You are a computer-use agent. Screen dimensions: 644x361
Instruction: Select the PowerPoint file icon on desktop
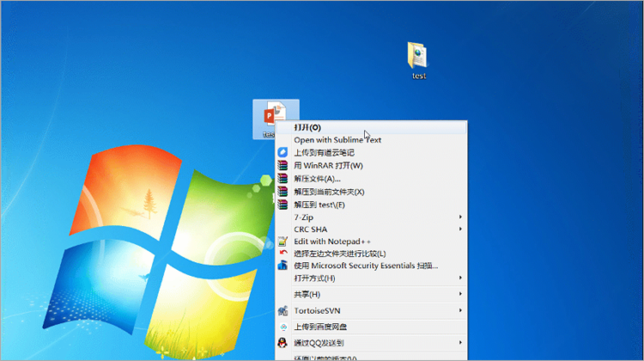275,113
